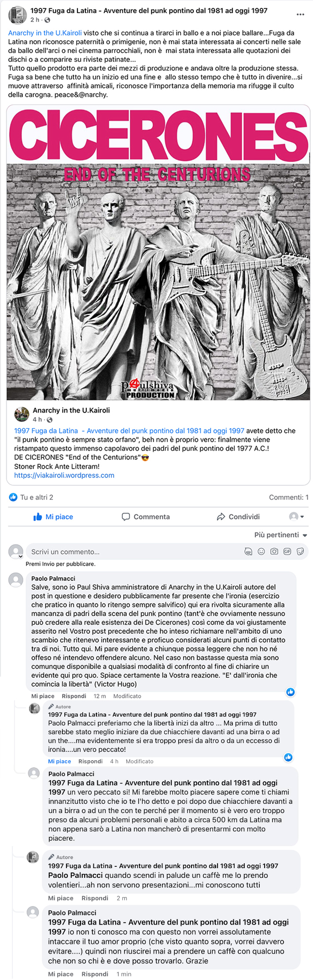Toggle Mi piace on Paolo Palmacci's first comment

(43, 696)
